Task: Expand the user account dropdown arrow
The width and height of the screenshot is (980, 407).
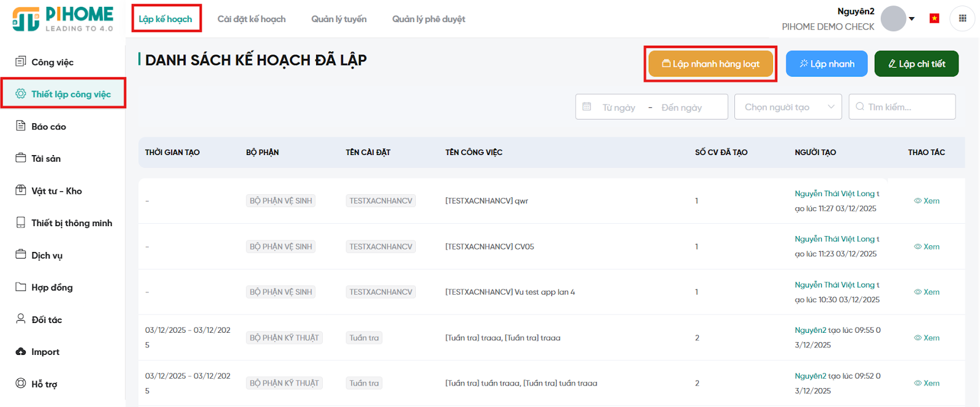Action: pos(912,19)
